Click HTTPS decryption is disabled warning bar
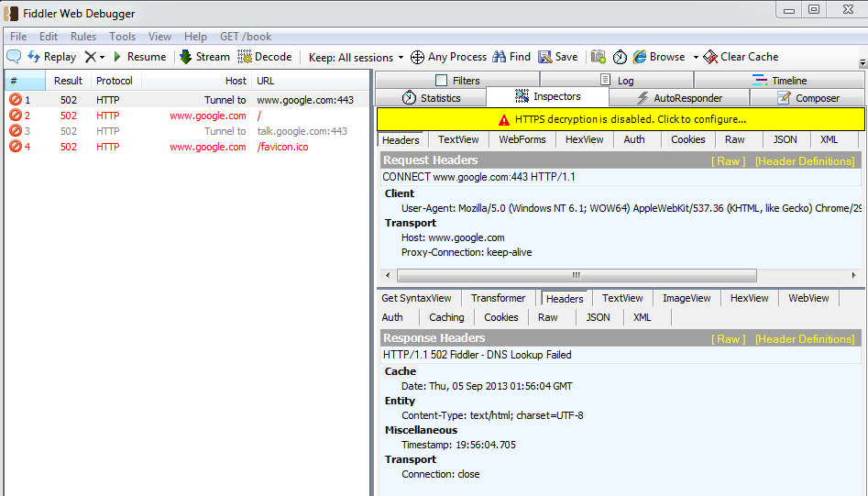Screen dimensions: 868x496 coord(621,119)
